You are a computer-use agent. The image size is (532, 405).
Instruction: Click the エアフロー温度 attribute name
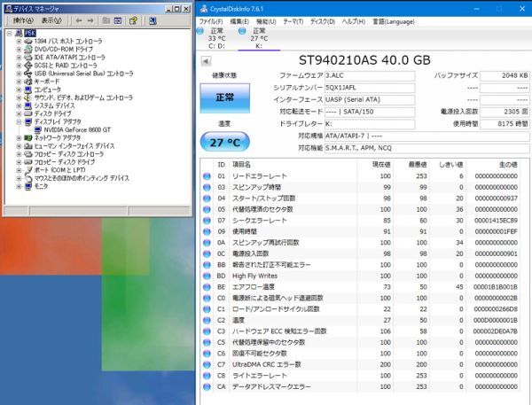click(x=254, y=287)
